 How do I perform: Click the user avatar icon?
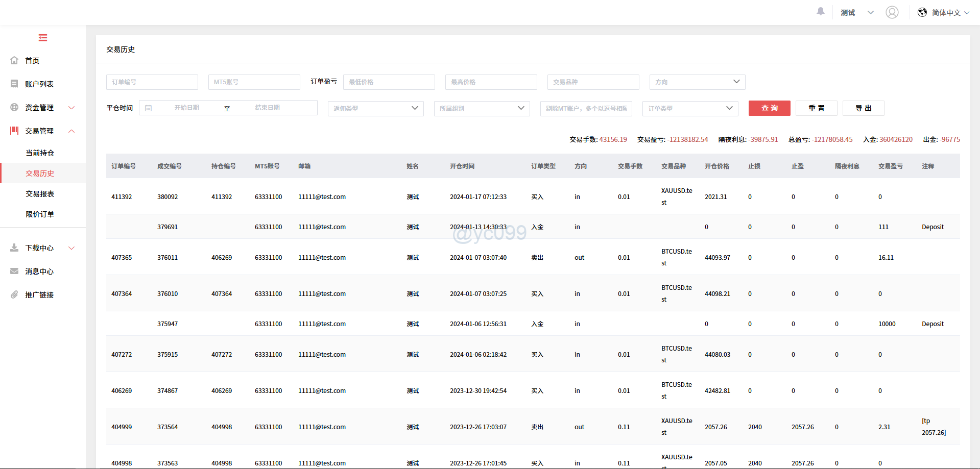pos(892,12)
